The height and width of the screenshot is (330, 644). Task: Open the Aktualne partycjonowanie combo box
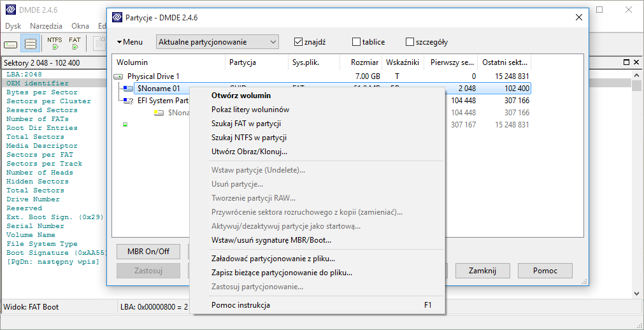click(217, 42)
